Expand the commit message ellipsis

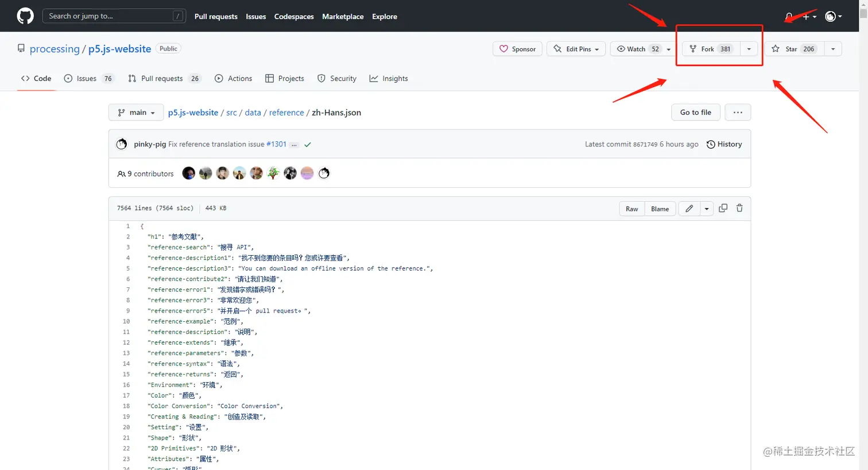294,145
